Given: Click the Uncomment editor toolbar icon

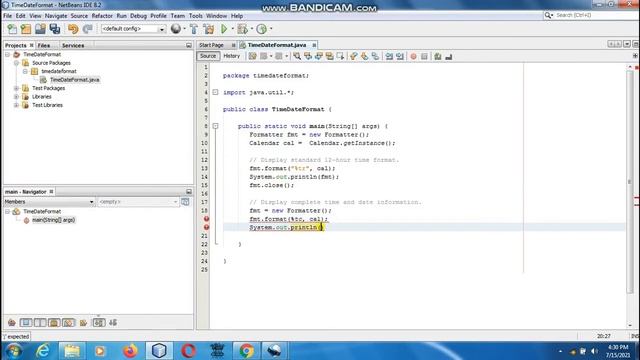Looking at the screenshot, I should click(x=449, y=56).
